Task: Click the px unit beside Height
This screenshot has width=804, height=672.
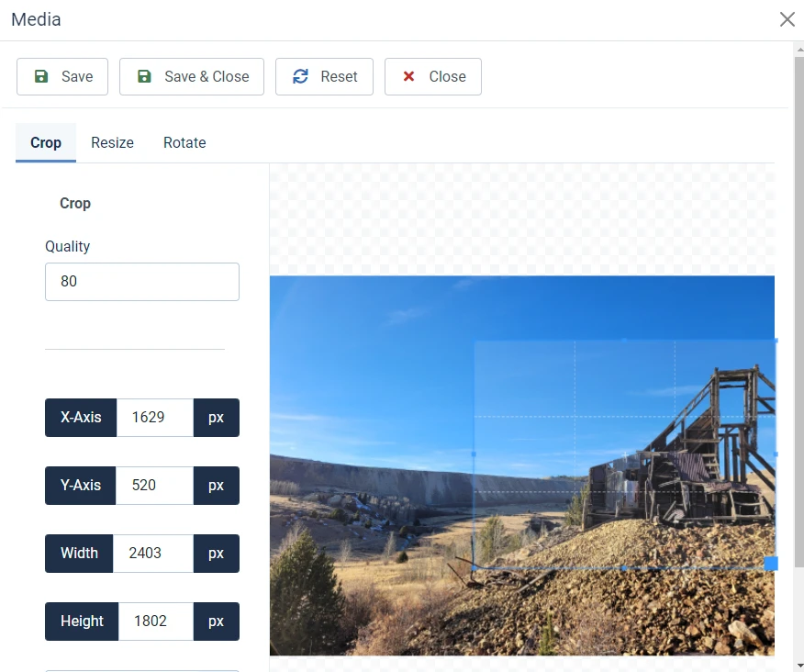Action: click(217, 622)
